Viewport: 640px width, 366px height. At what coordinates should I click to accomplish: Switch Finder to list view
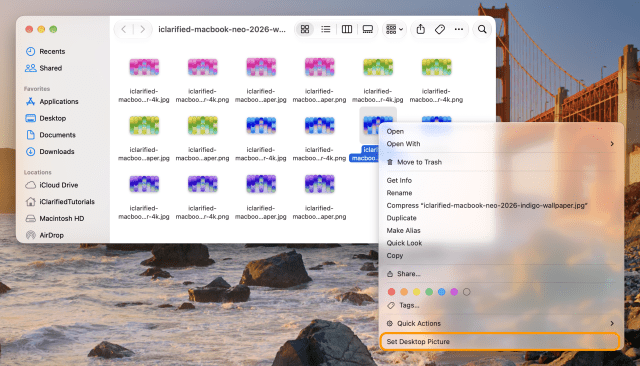pyautogui.click(x=326, y=29)
